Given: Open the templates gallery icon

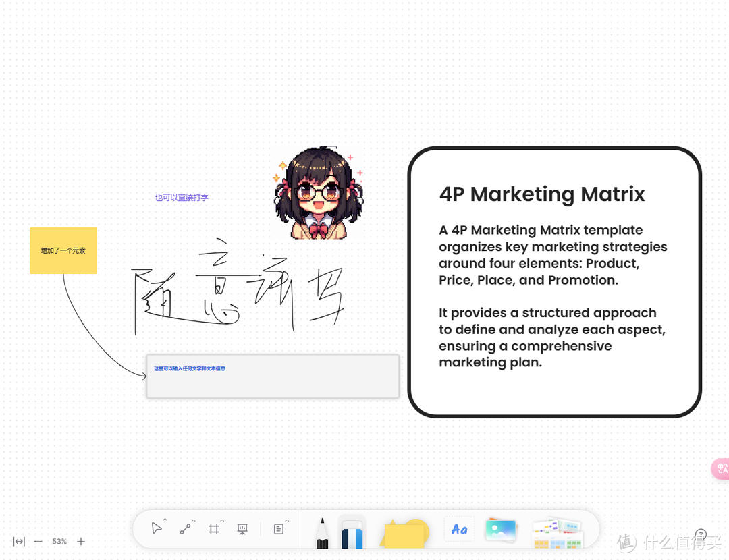Looking at the screenshot, I should (x=558, y=533).
